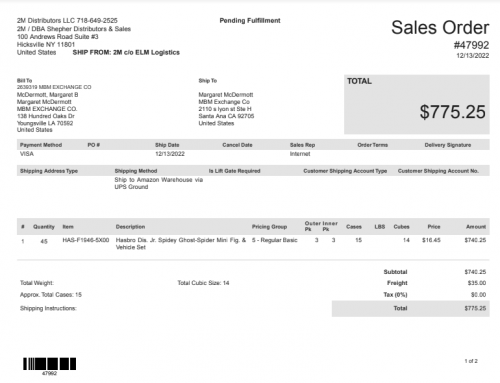
Task: Select 2110 s lyon st Ste H
Action: point(225,109)
